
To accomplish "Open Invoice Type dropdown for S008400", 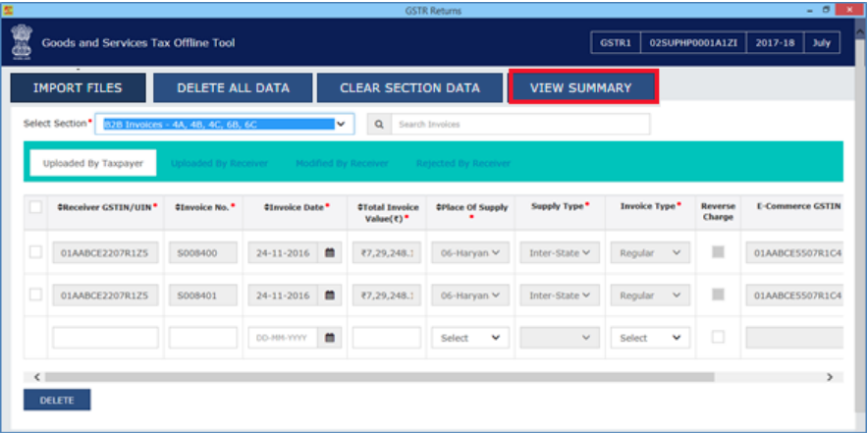I will (650, 252).
